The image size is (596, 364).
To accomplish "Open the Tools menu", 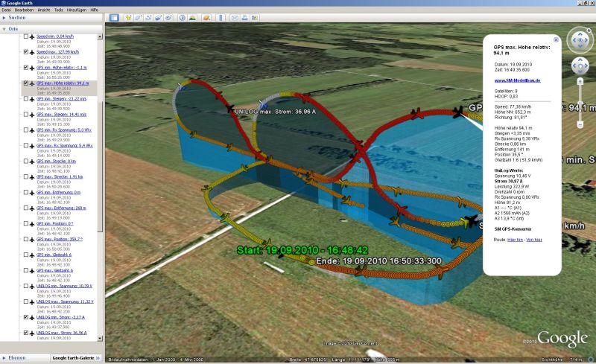I will pyautogui.click(x=58, y=10).
